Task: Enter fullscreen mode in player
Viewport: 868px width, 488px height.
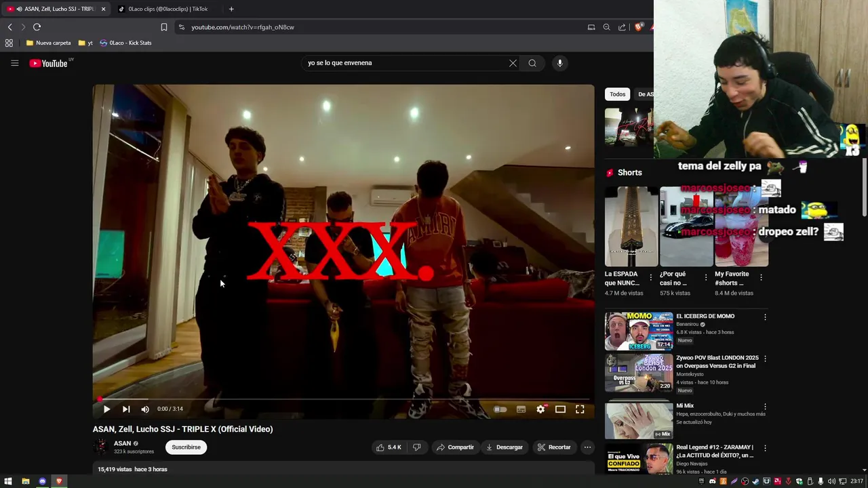Action: tap(580, 409)
